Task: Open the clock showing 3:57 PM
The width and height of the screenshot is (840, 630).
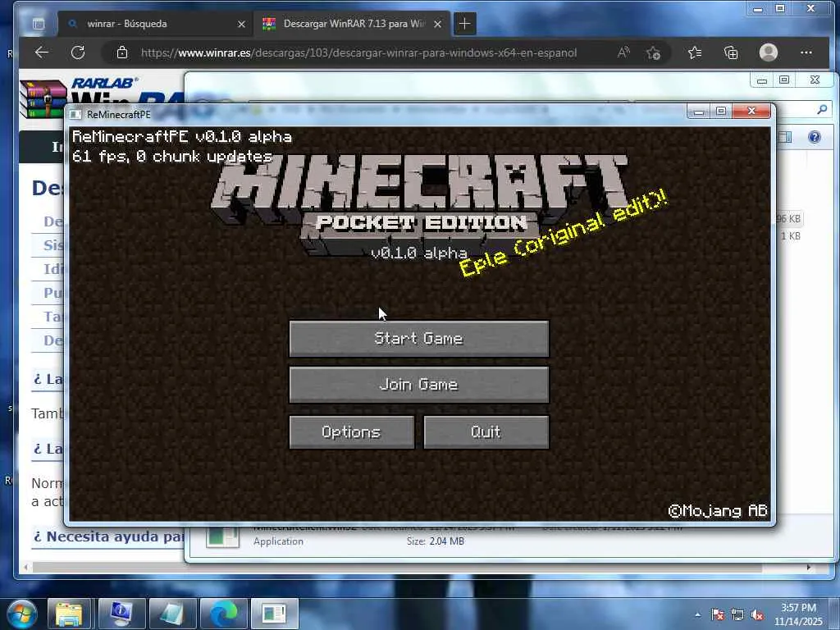Action: pyautogui.click(x=798, y=614)
